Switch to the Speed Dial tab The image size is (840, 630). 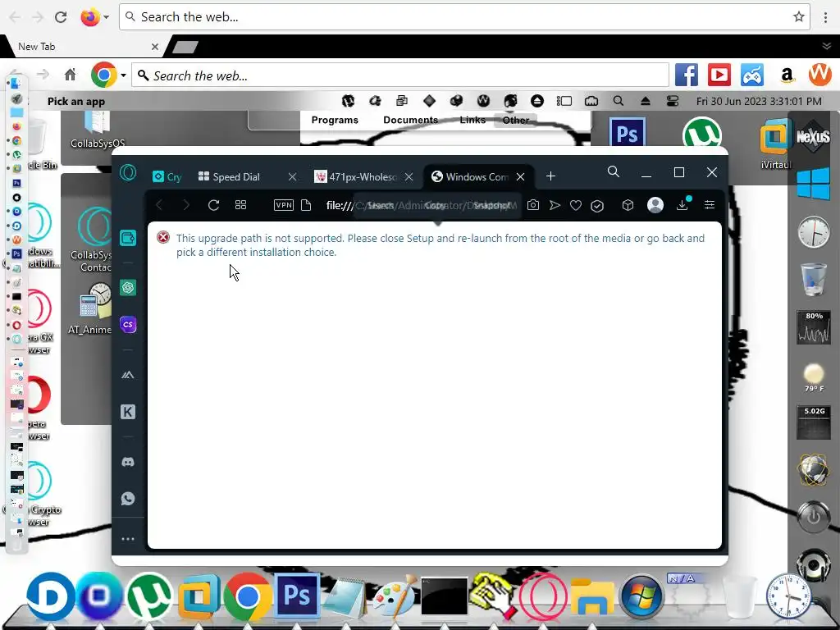pos(236,177)
